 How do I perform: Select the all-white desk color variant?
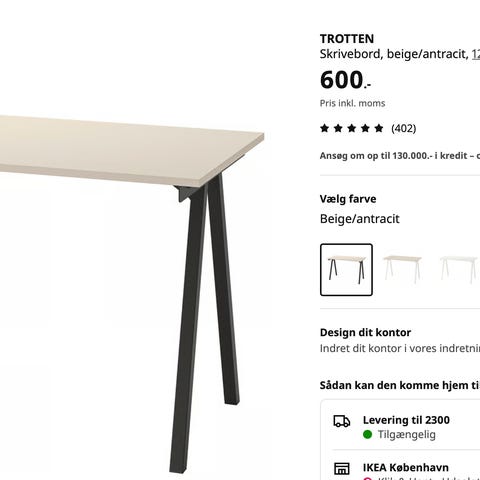coord(458,270)
